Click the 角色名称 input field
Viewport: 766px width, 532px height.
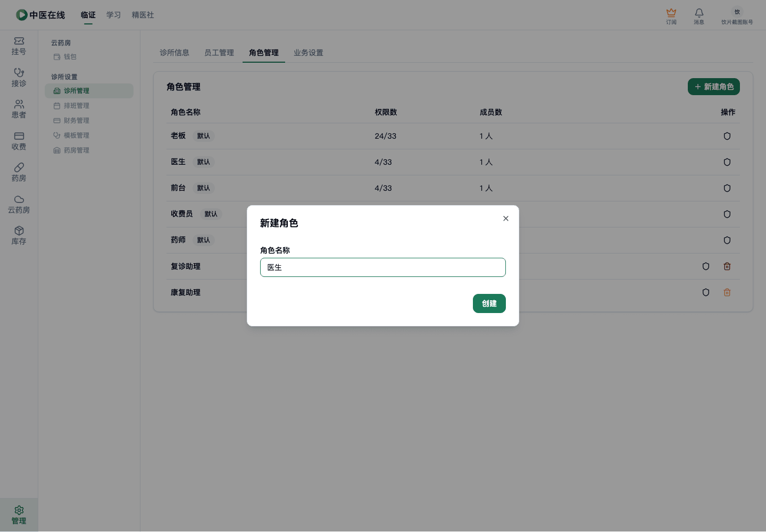coord(383,267)
